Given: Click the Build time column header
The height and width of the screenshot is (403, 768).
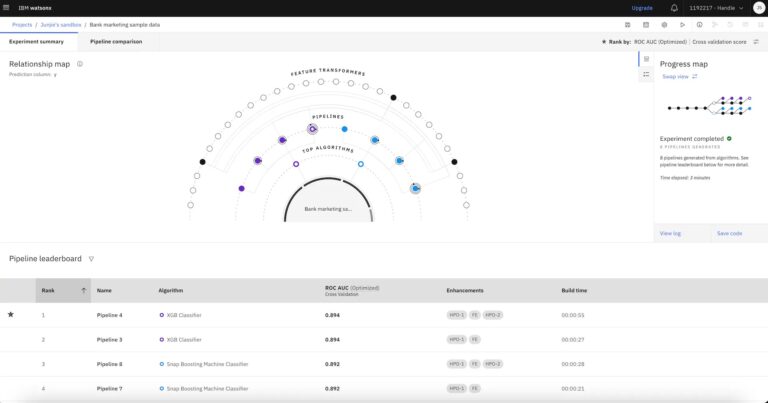Looking at the screenshot, I should pos(574,290).
